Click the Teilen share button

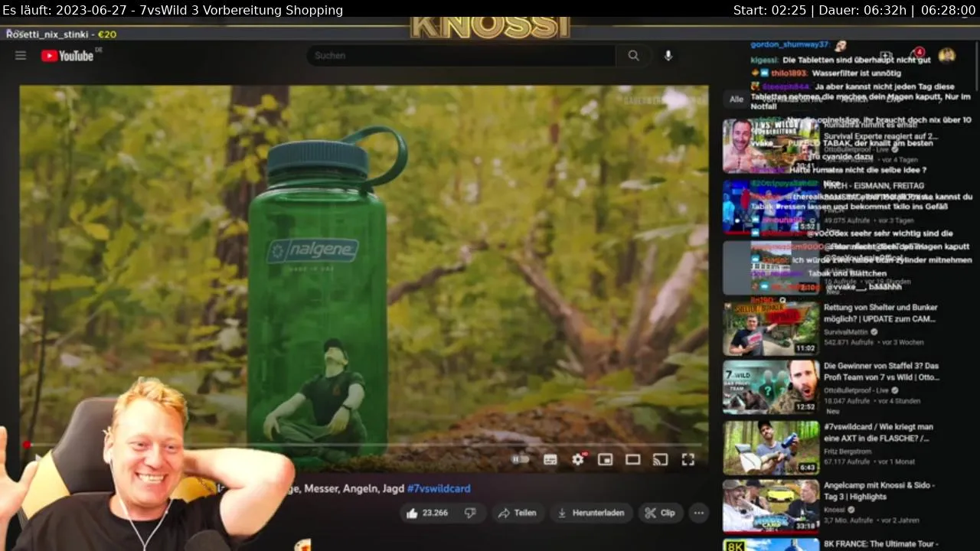[x=517, y=513]
